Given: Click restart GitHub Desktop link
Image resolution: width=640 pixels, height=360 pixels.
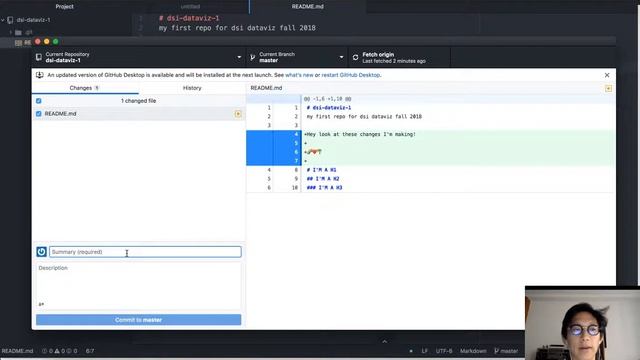Looking at the screenshot, I should point(351,75).
